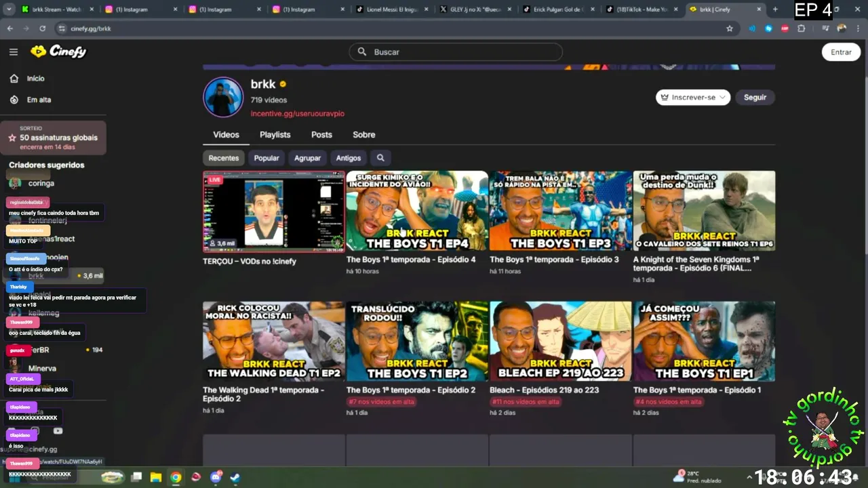Open O Cavaleiro dos Sete Reinos thumbnail

point(704,211)
